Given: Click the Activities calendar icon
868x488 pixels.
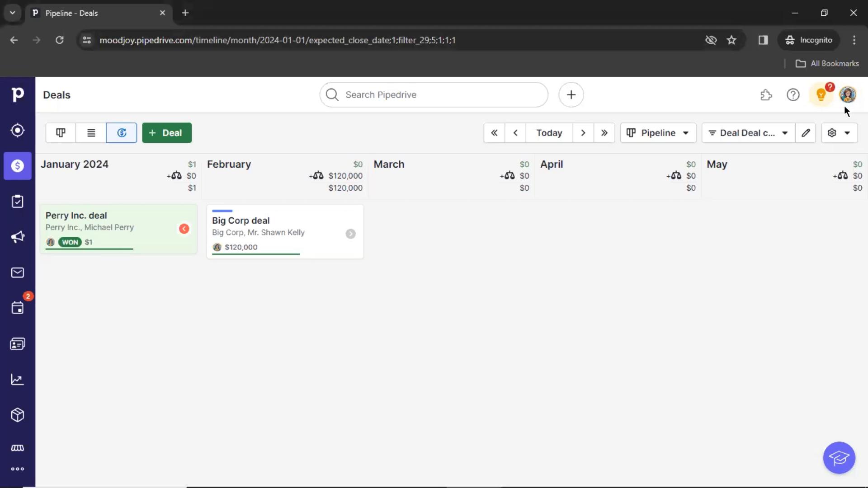Looking at the screenshot, I should coord(17,308).
